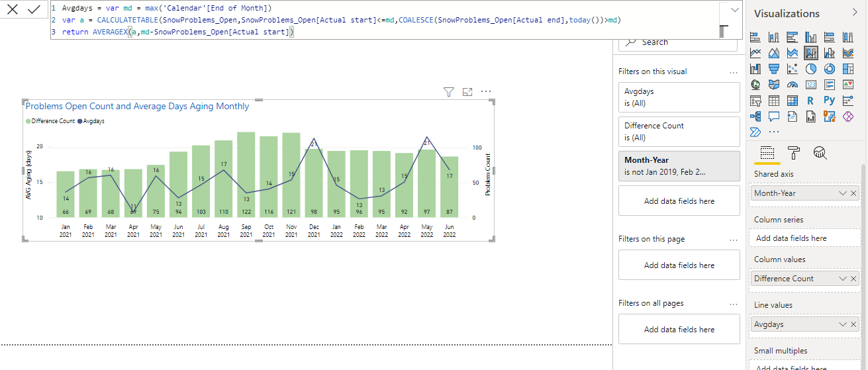The height and width of the screenshot is (370, 868).
Task: Select the stacked bar chart visual
Action: click(755, 37)
